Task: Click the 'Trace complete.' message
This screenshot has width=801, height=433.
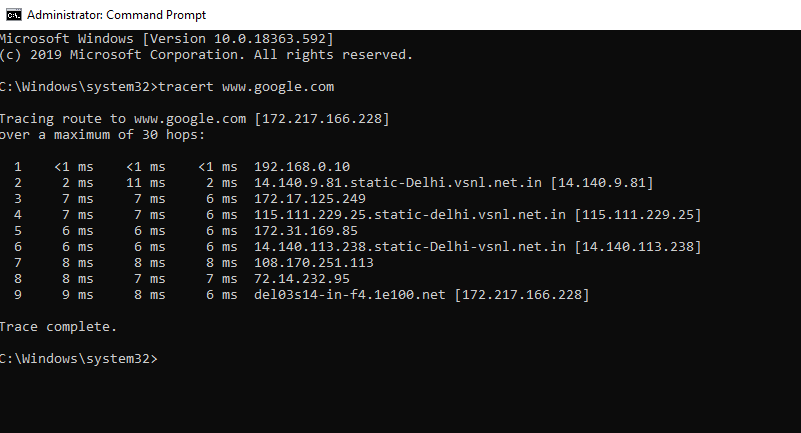Action: point(59,326)
